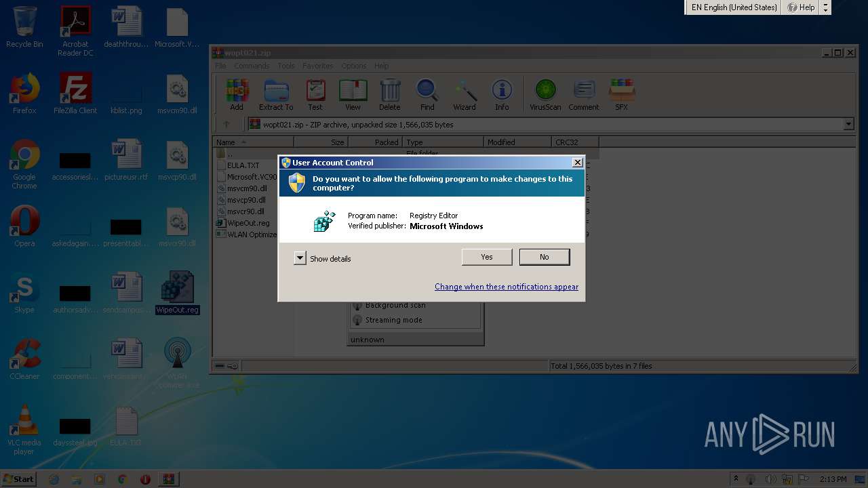Sort the archive list by the Name column

[254, 142]
